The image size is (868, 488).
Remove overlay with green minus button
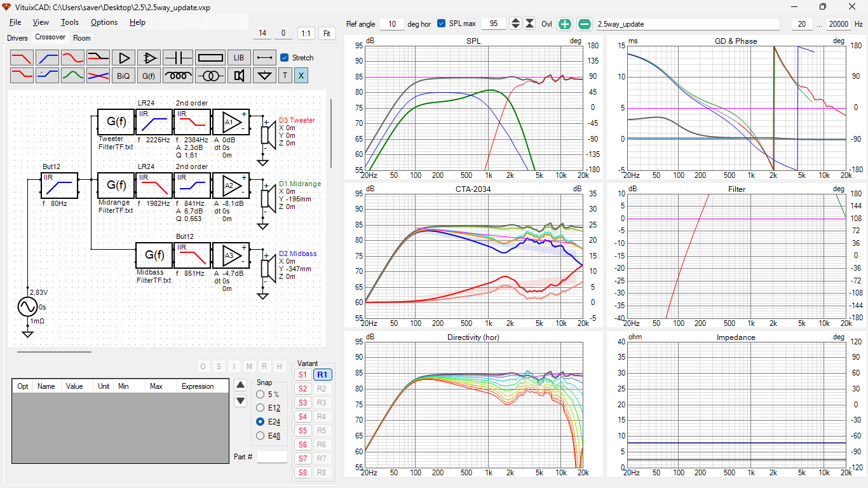(584, 24)
